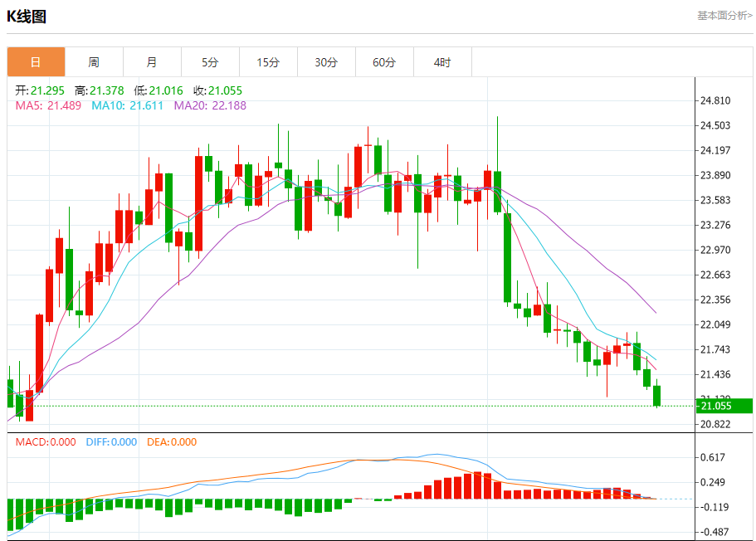This screenshot has height=541, width=756.
Task: Click the 24.503 price axis label
Action: click(715, 125)
